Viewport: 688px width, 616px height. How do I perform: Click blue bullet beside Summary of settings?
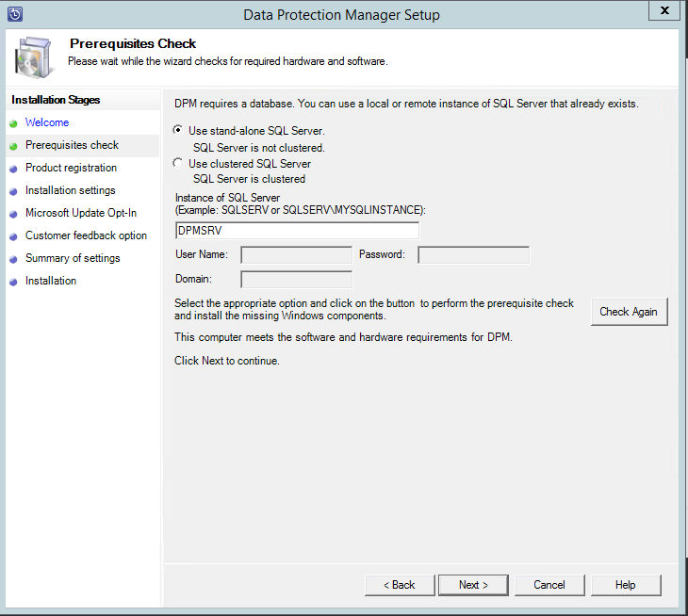(x=13, y=260)
